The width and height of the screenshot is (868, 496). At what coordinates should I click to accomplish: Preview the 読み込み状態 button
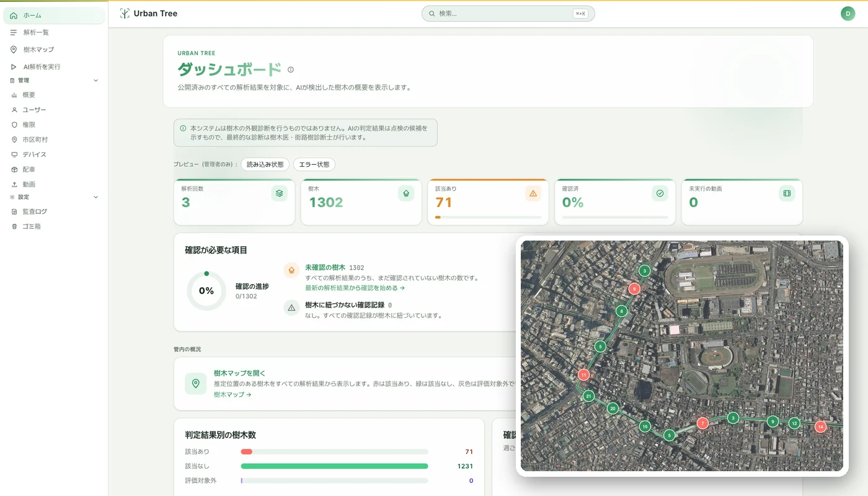[x=265, y=164]
